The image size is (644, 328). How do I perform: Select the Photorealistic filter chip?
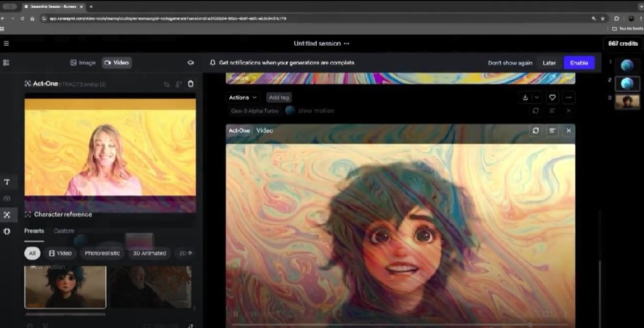point(102,253)
